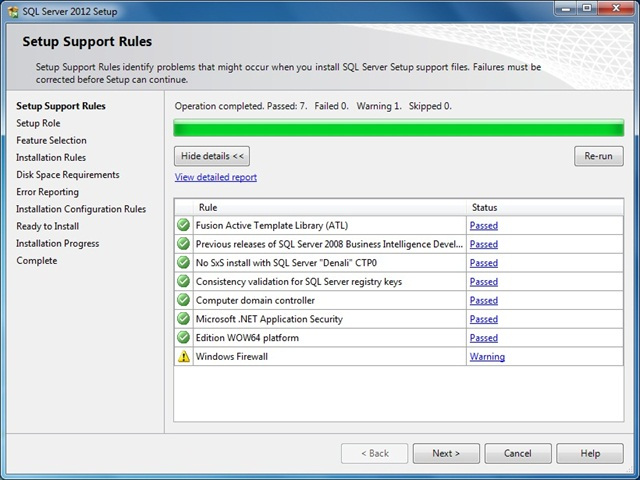
Task: Select Setup Role step in sidebar
Action: point(38,123)
